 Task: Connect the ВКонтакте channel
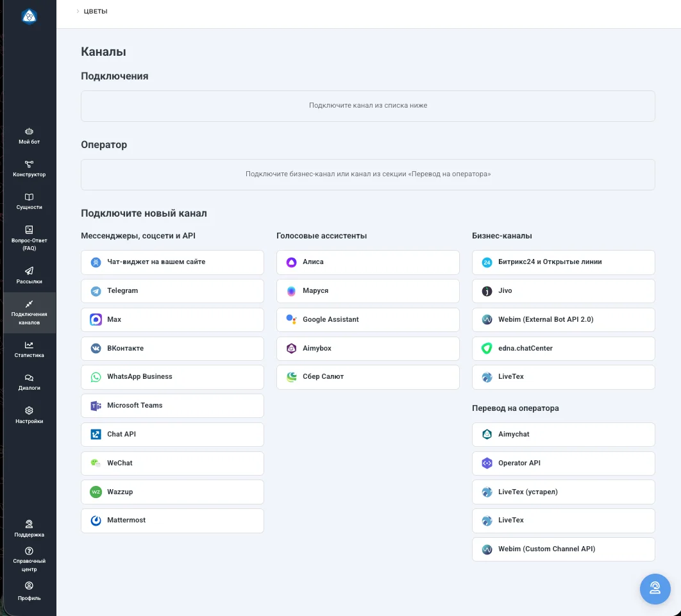(x=172, y=349)
